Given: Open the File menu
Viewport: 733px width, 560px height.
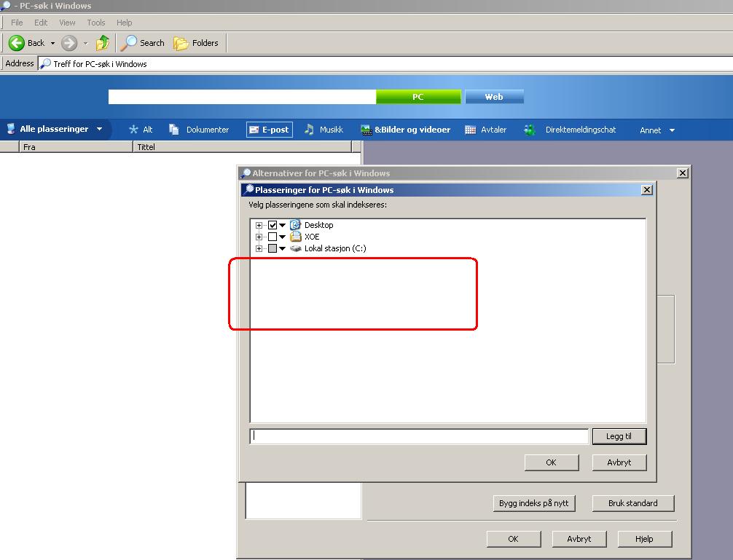Looking at the screenshot, I should (x=17, y=23).
